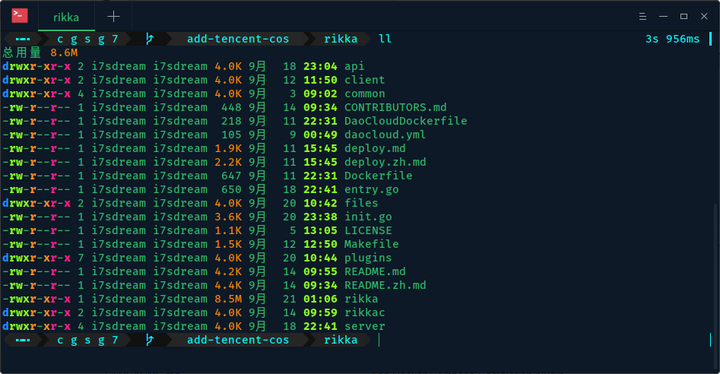Image resolution: width=720 pixels, height=374 pixels.
Task: Click the 448 size of CONTRIBUTORS.md
Action: click(231, 107)
